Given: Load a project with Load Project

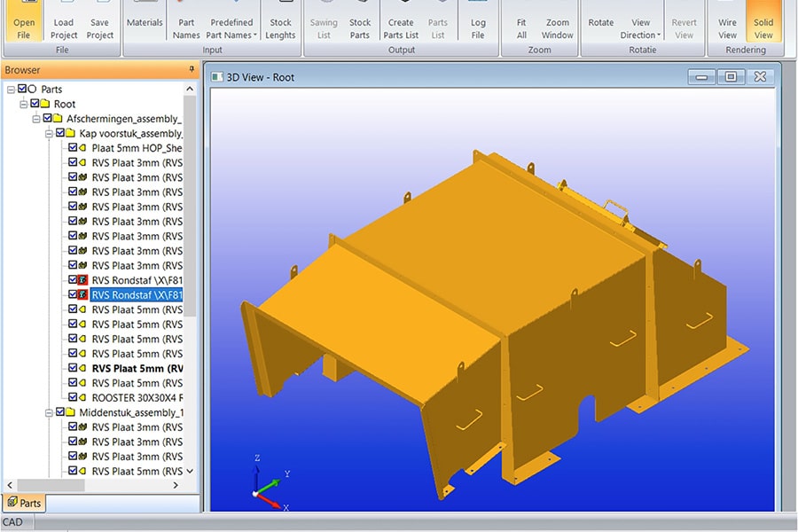Looking at the screenshot, I should point(64,20).
